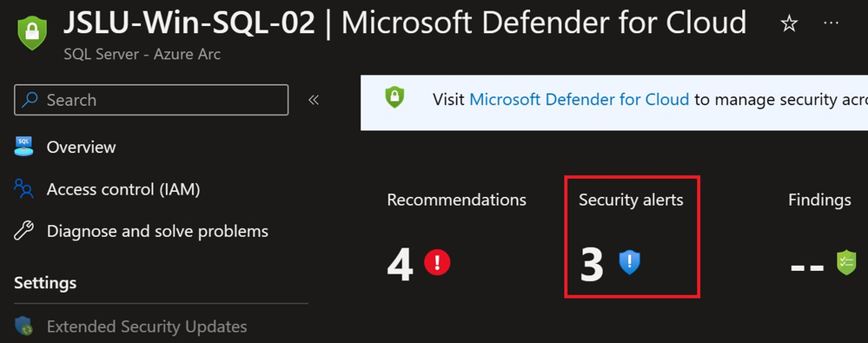Follow the Microsoft Defender for Cloud link
Screen dimensions: 868x343
point(579,100)
